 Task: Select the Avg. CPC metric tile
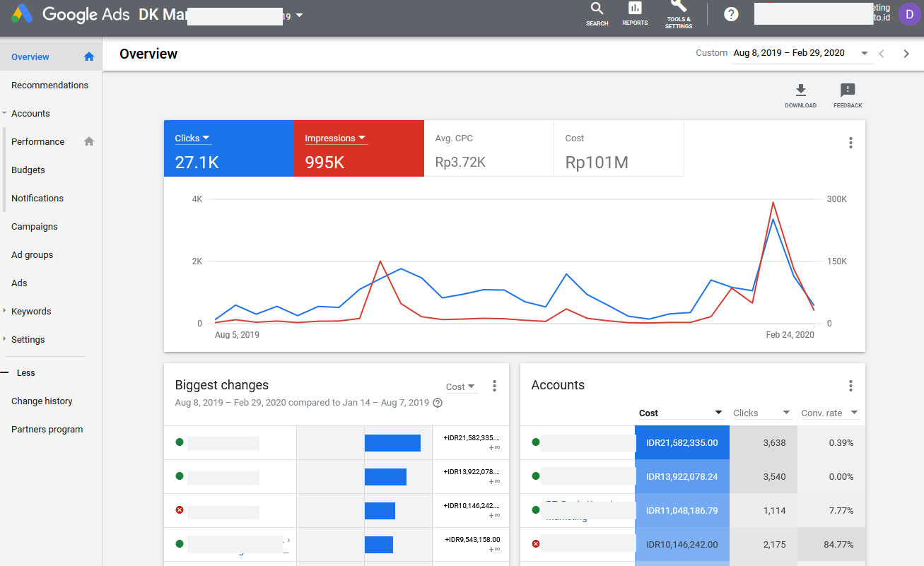pos(489,148)
